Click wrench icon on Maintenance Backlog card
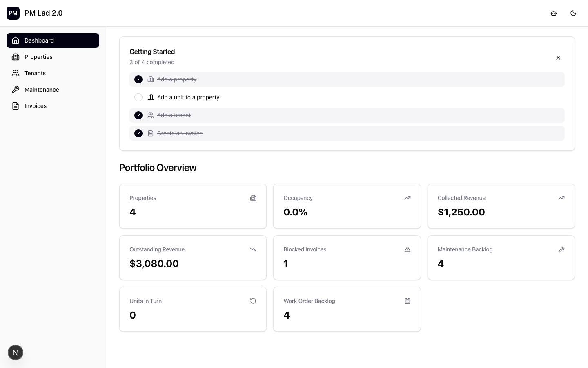Image resolution: width=588 pixels, height=368 pixels. (561, 249)
